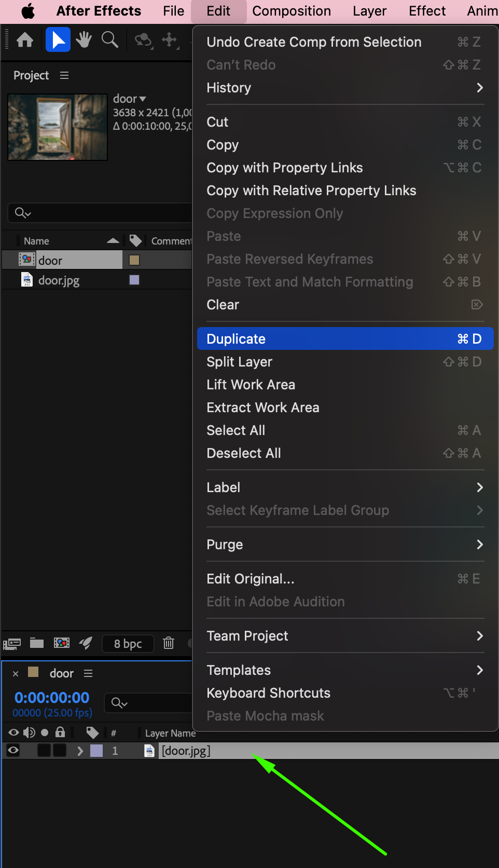Activate the Selection arrow tool

58,40
